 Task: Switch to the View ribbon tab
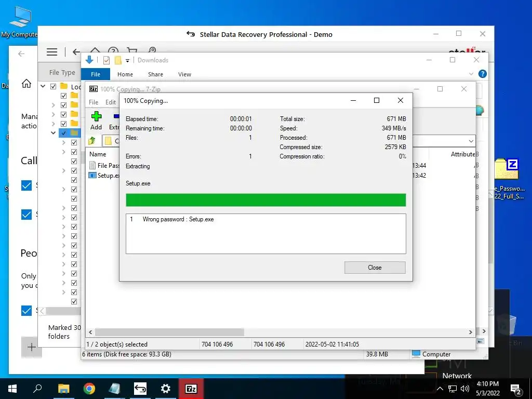[184, 74]
